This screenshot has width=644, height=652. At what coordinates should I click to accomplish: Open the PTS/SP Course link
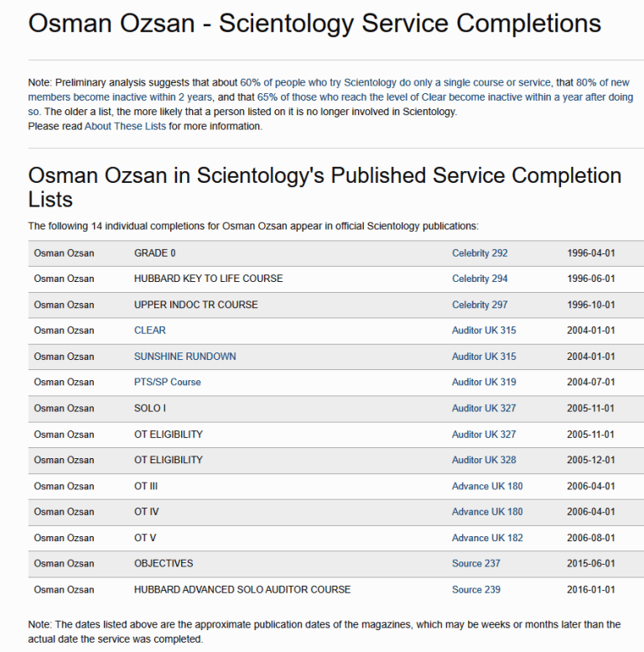167,383
